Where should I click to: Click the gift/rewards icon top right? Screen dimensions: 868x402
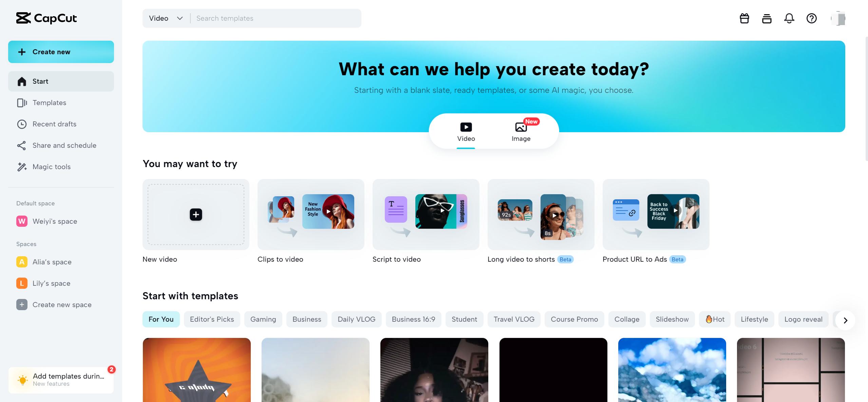744,18
